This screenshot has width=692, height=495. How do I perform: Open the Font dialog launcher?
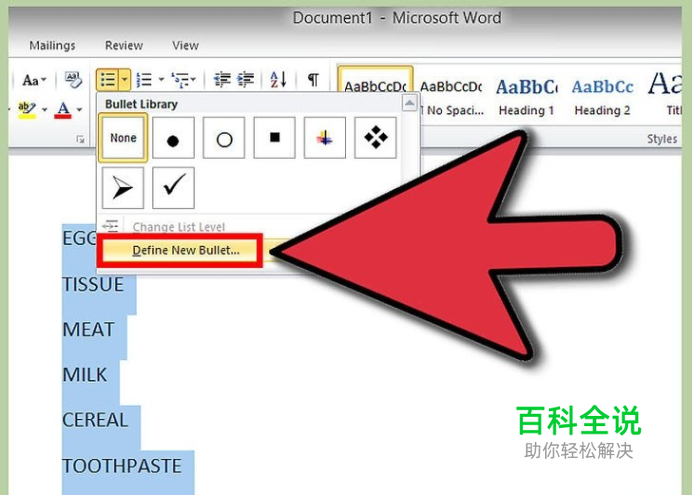point(80,139)
